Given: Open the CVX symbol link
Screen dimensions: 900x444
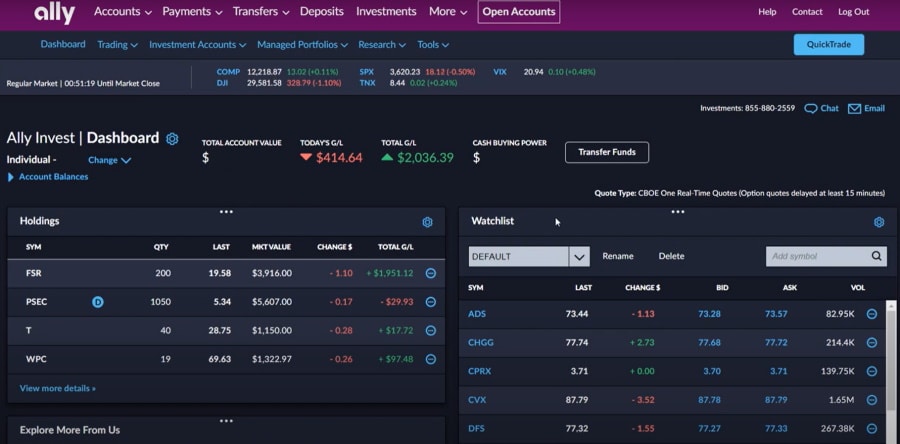Looking at the screenshot, I should tap(476, 400).
